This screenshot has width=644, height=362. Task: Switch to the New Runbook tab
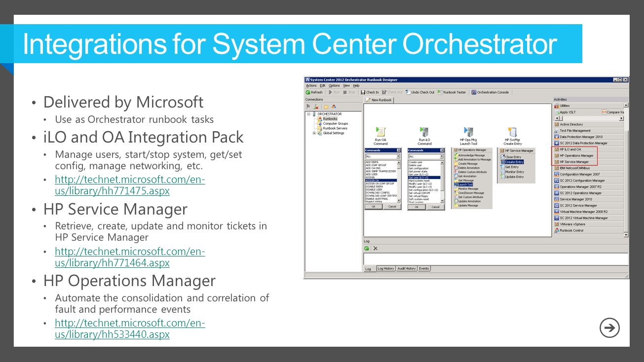(x=379, y=100)
